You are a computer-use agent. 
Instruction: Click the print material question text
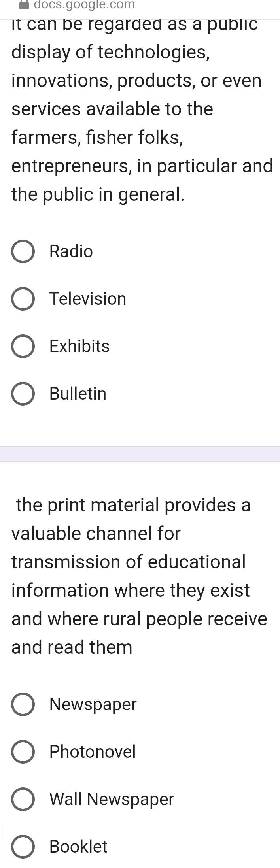click(x=139, y=576)
